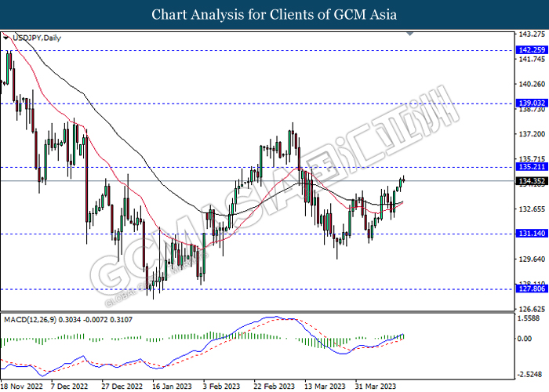Click the 1.5588 MACD scale value
549x392 pixels.
(x=529, y=318)
